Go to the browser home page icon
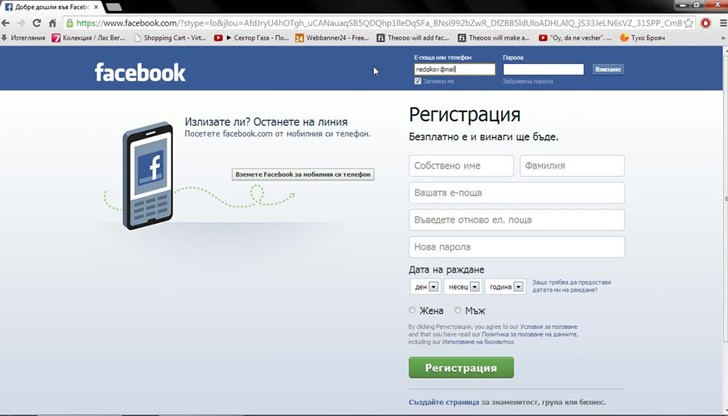This screenshot has height=416, width=728. click(53, 22)
